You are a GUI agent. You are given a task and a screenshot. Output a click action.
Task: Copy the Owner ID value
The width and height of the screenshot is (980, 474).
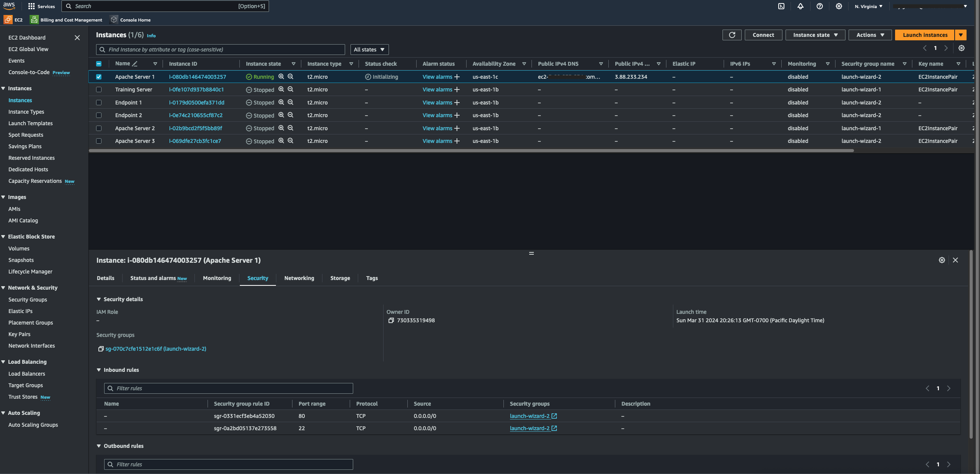(391, 320)
